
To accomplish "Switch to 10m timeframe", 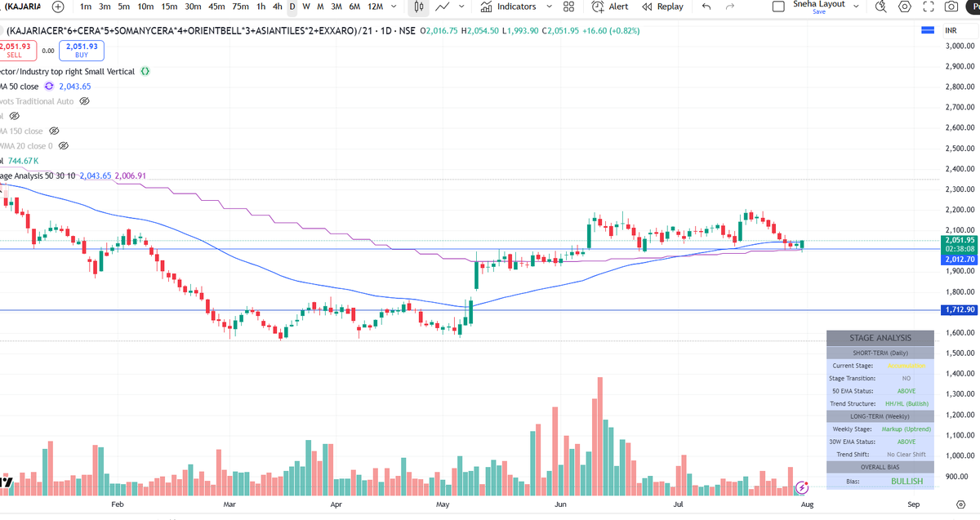I will 145,7.
